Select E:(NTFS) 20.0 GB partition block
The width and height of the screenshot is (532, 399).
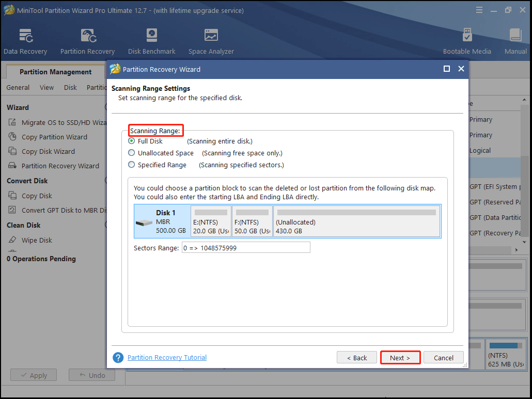click(211, 221)
